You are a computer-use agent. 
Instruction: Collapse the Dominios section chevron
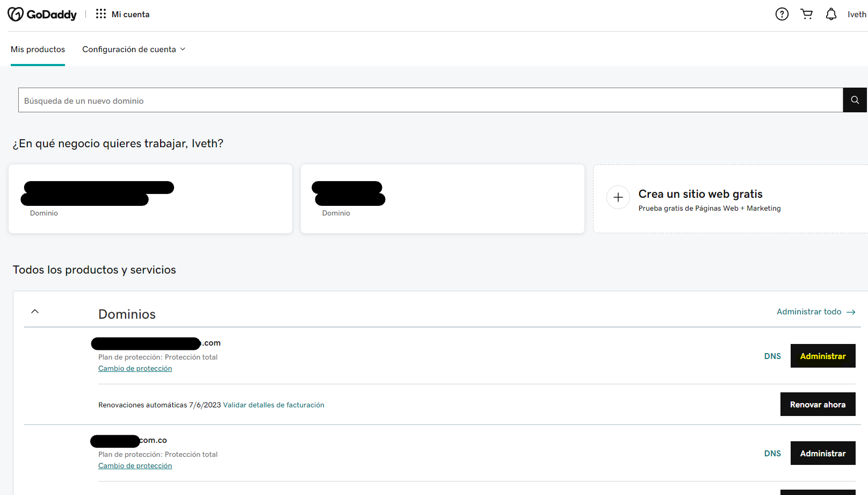pos(35,311)
